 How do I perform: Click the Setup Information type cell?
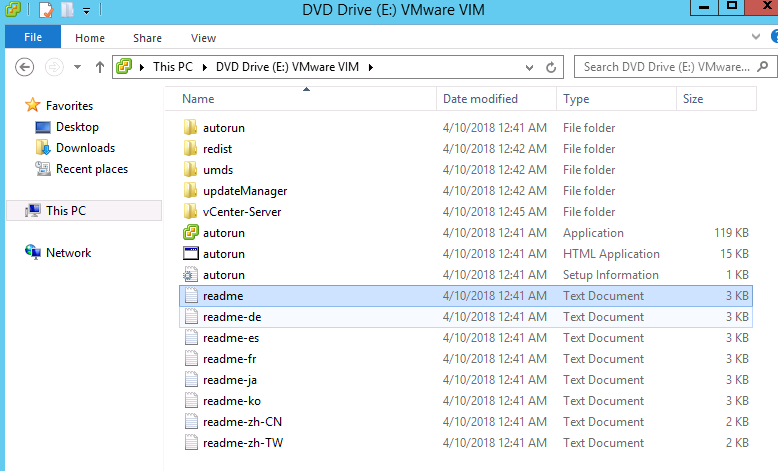[x=611, y=275]
